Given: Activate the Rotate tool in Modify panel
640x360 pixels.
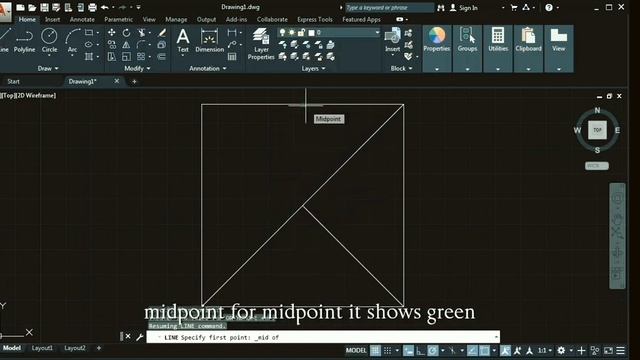Looking at the screenshot, I should point(127,33).
